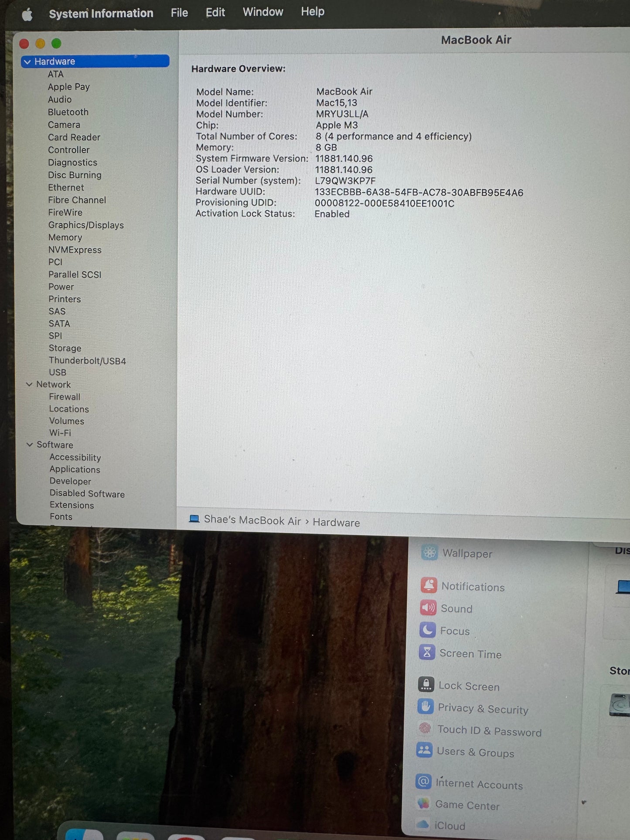Image resolution: width=630 pixels, height=840 pixels.
Task: Select Power in the sidebar
Action: coord(61,287)
